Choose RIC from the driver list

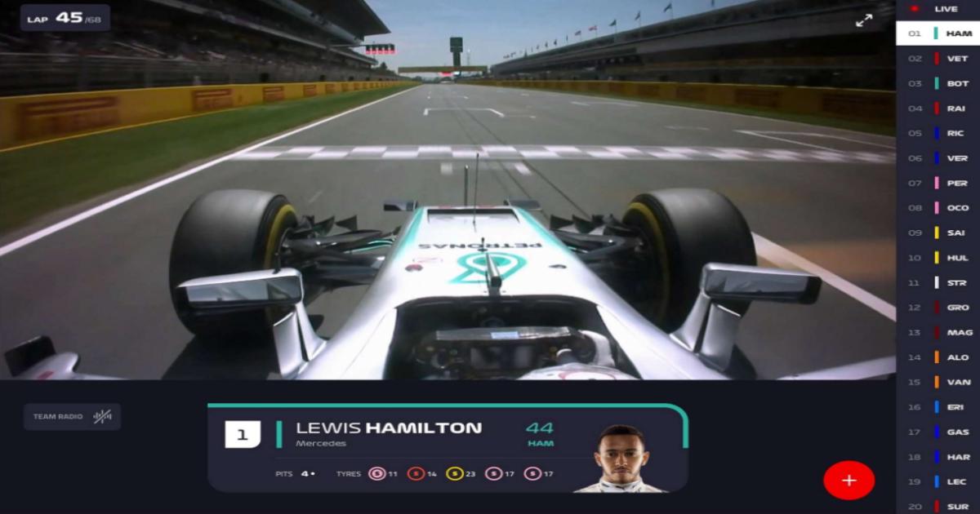pyautogui.click(x=938, y=133)
